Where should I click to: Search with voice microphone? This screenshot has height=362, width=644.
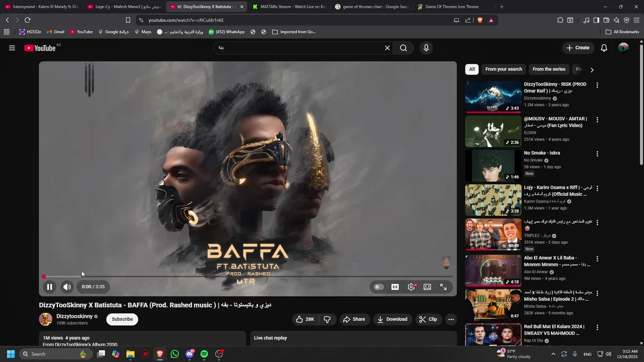click(x=426, y=48)
